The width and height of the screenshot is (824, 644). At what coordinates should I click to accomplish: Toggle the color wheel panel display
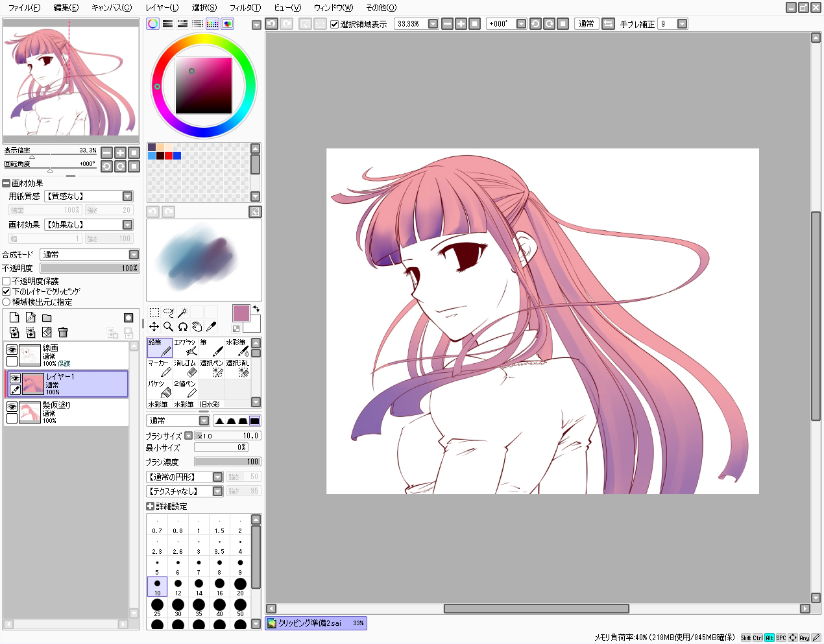click(153, 23)
